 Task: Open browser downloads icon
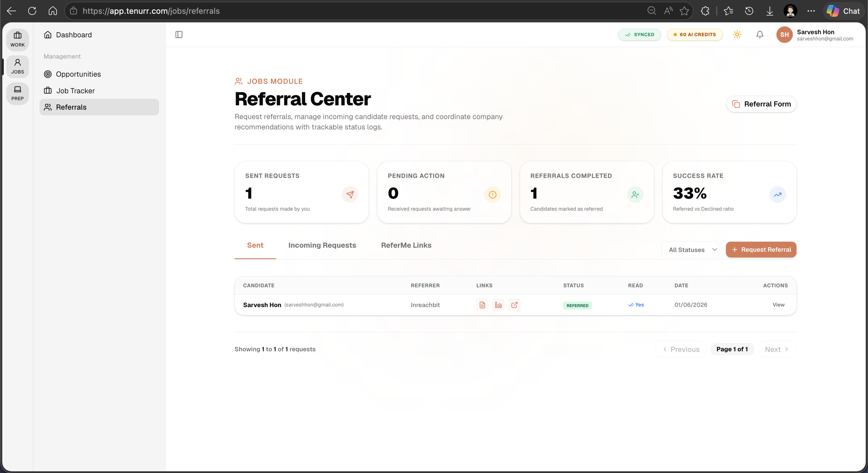(x=770, y=11)
